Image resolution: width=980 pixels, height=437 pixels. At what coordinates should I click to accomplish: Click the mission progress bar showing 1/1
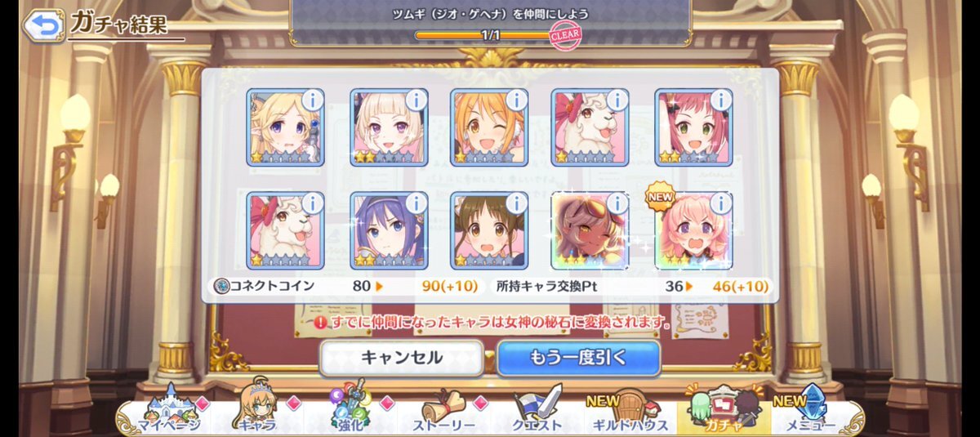click(x=490, y=35)
